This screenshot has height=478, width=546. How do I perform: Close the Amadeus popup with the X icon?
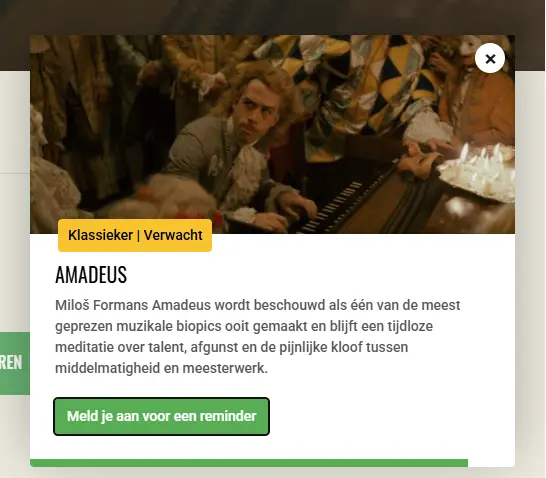coord(490,58)
